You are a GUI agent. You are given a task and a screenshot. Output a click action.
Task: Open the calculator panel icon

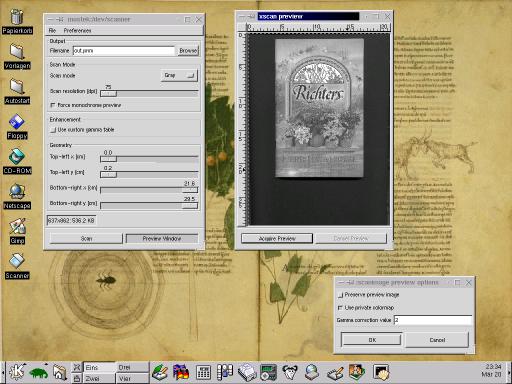click(203, 372)
